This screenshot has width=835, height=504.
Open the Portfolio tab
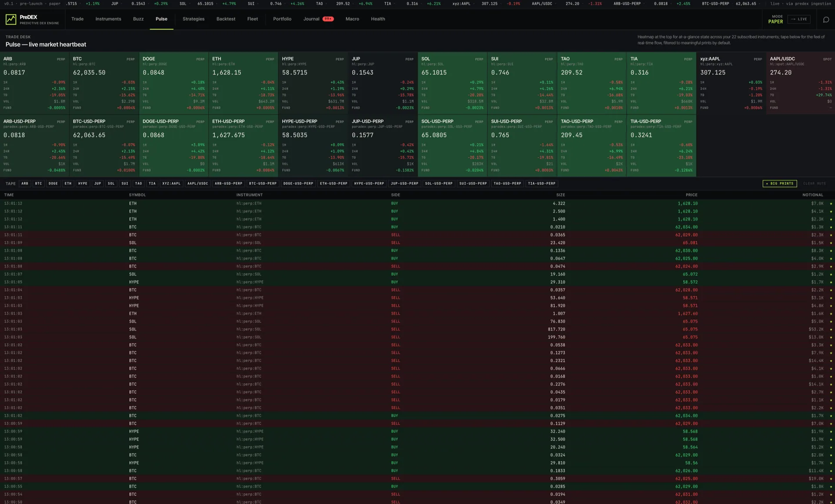[282, 19]
